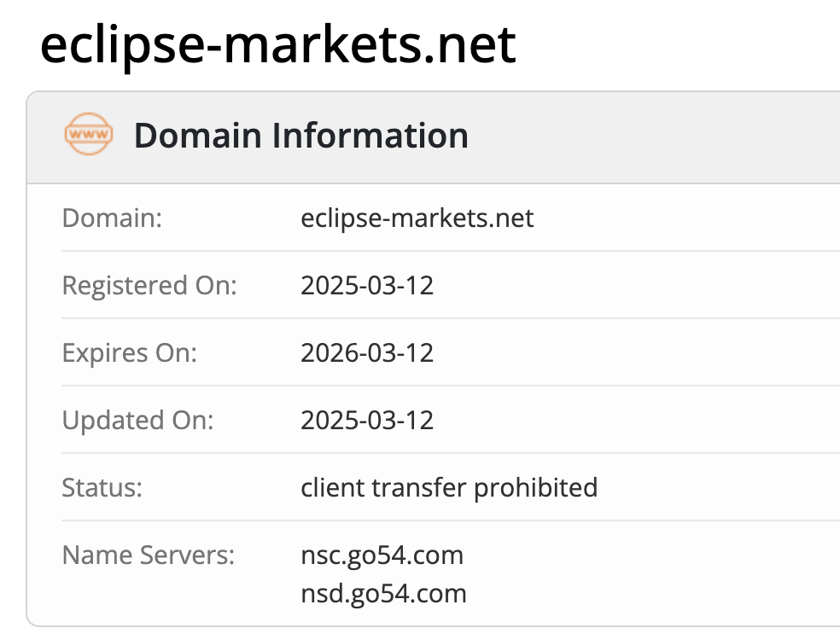Click the Registered On date value
Image resolution: width=840 pixels, height=628 pixels.
coord(367,285)
